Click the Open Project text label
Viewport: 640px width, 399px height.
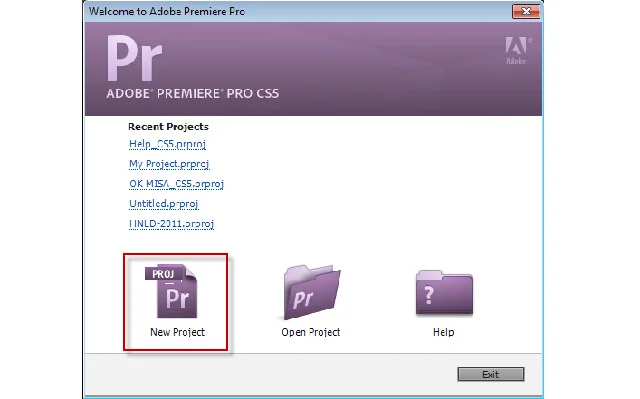[x=311, y=332]
